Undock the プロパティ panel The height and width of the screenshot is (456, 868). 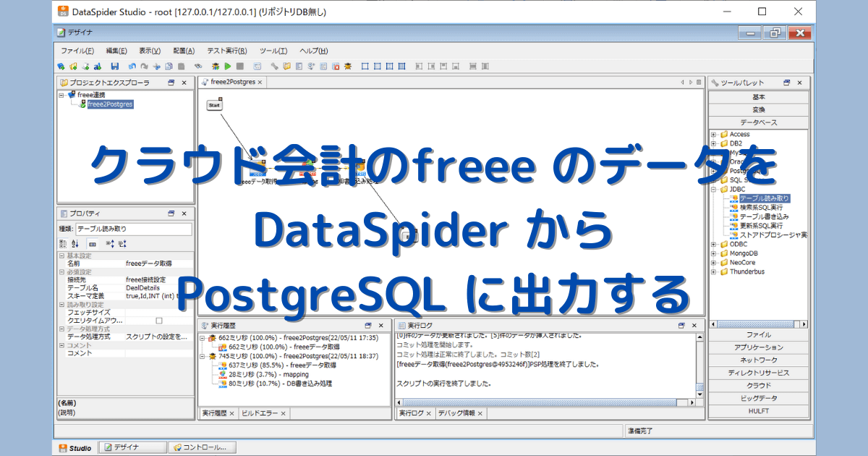171,214
